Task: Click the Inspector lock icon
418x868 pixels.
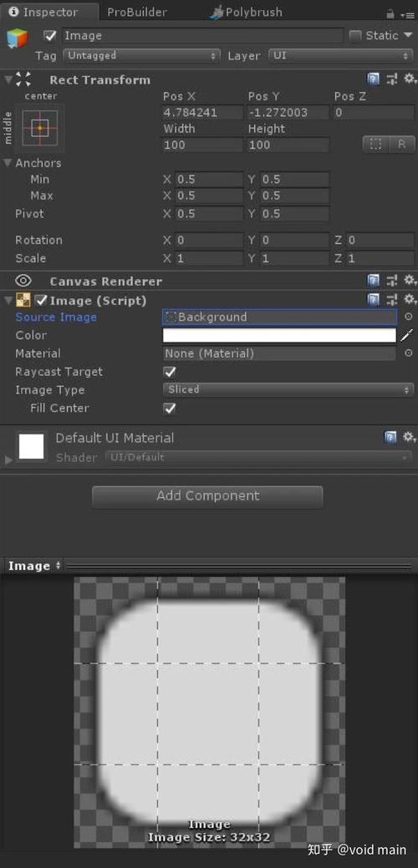Action: pyautogui.click(x=390, y=13)
